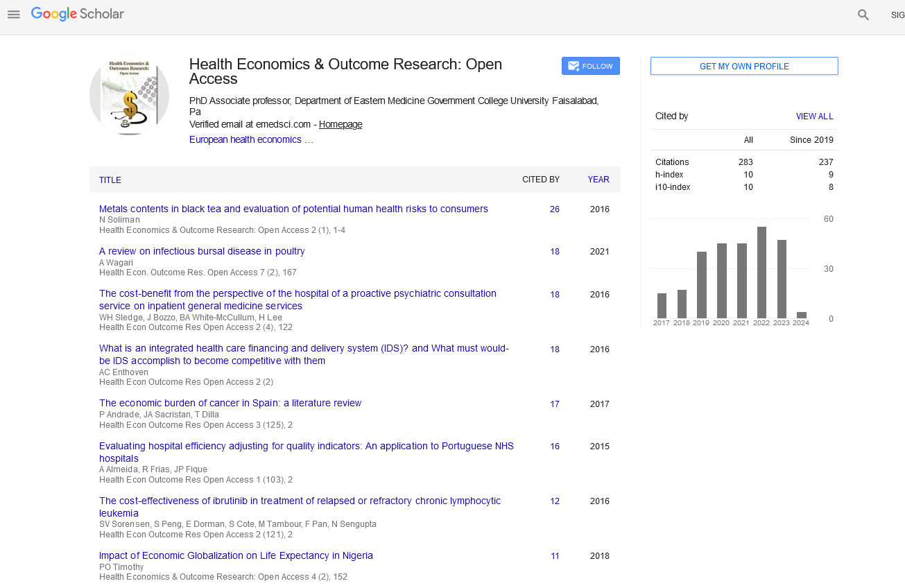This screenshot has width=905, height=588.
Task: Sort articles by Year header
Action: tap(598, 180)
